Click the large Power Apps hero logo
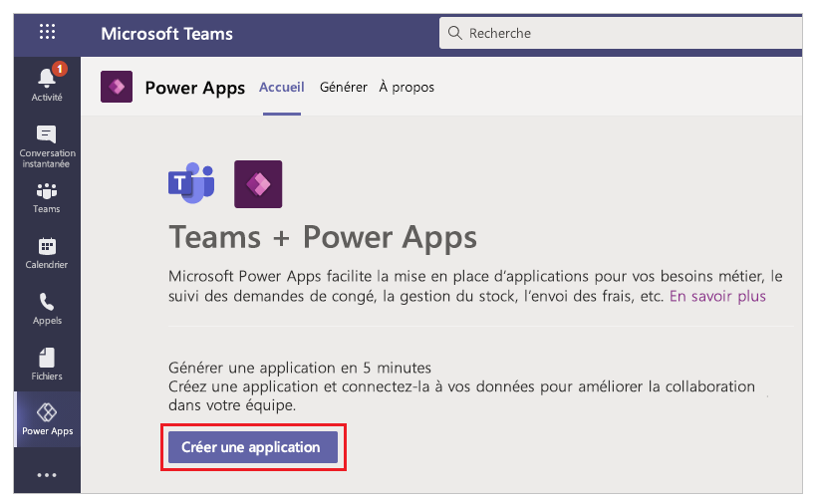The image size is (816, 504). pyautogui.click(x=258, y=184)
